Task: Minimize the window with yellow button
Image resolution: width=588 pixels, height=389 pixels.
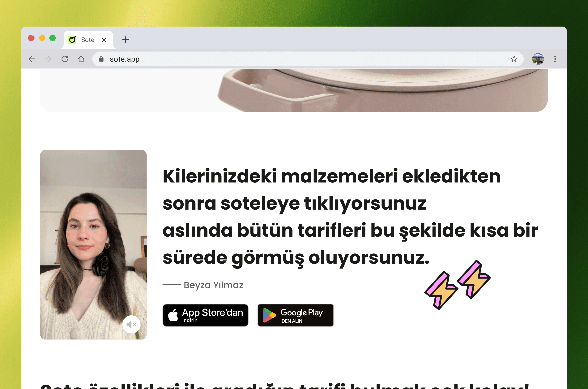Action: point(42,38)
